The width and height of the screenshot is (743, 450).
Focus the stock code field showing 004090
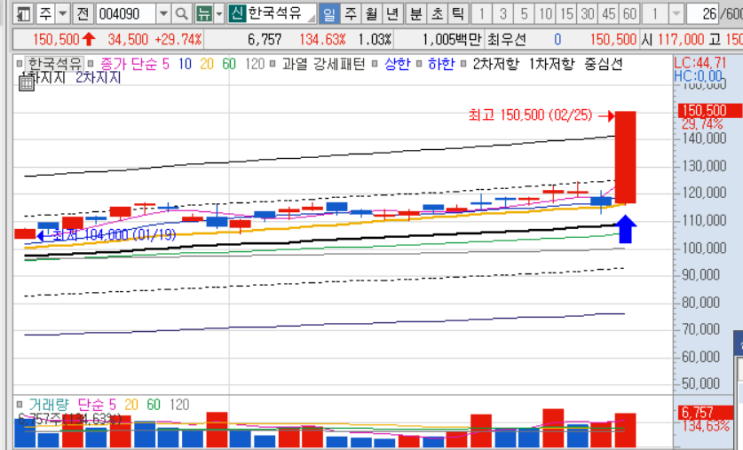point(126,14)
